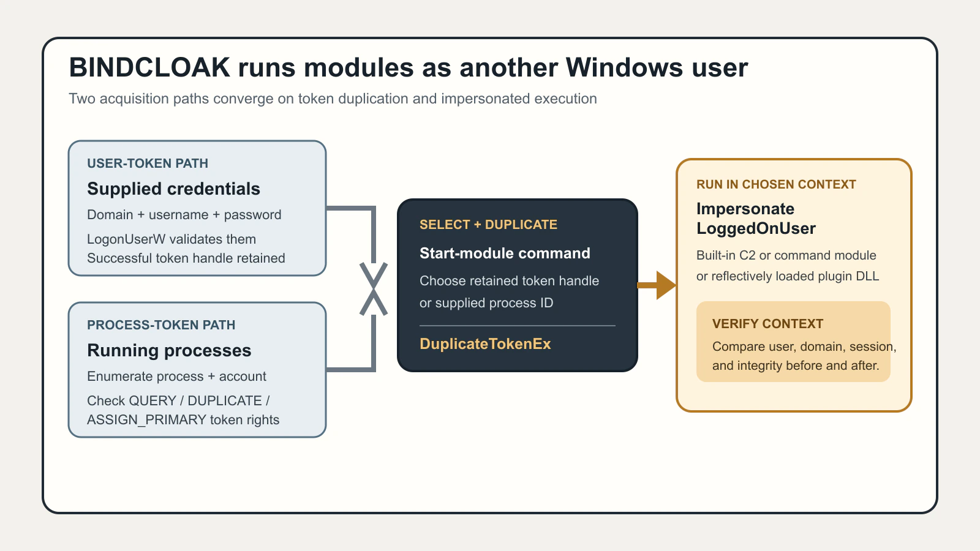Image resolution: width=980 pixels, height=551 pixels.
Task: Select the line 'LogonUserW validates them'
Action: (x=171, y=239)
